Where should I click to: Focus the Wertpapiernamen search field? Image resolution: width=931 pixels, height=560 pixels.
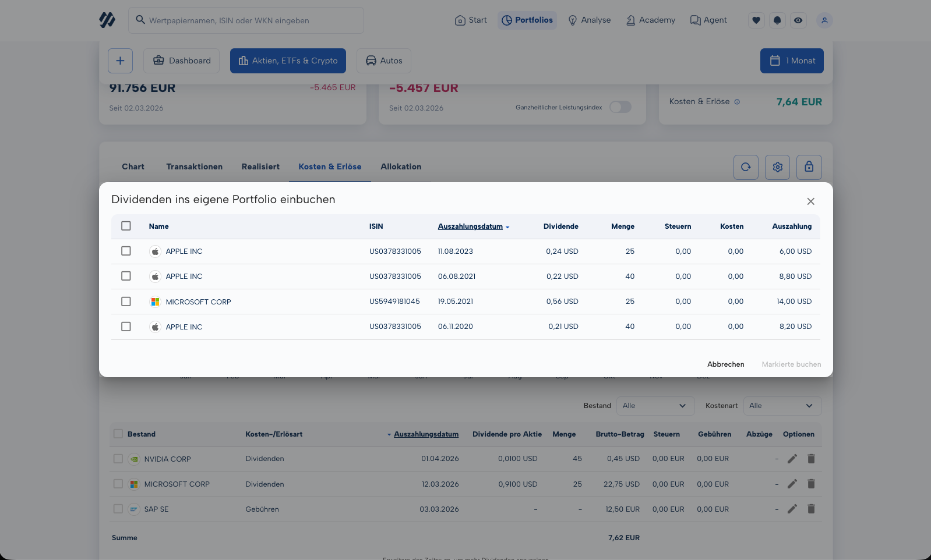[246, 20]
